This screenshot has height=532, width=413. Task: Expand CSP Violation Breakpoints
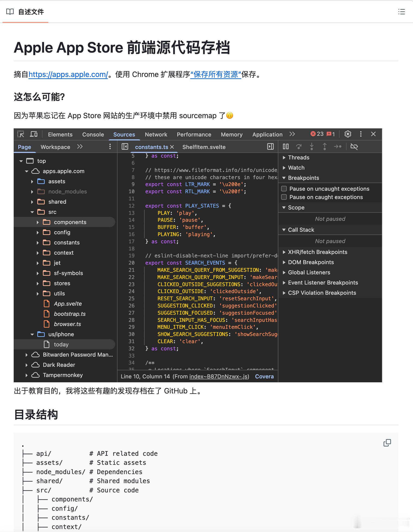coord(284,293)
